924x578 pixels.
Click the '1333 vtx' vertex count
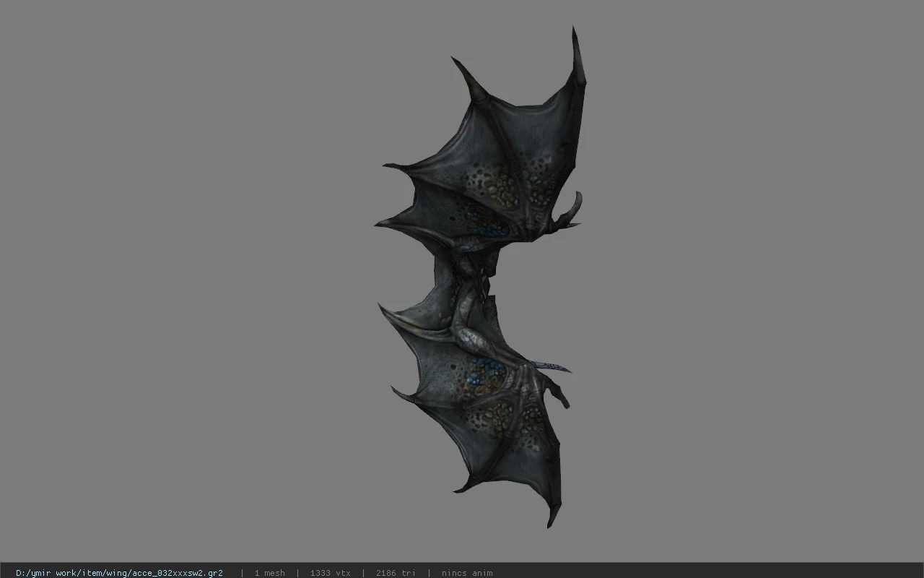coord(330,573)
